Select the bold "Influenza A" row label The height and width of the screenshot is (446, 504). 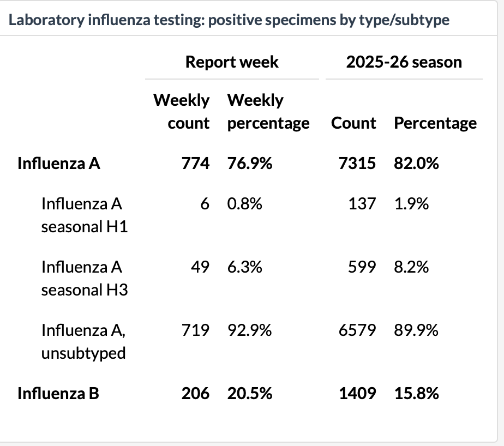(59, 163)
